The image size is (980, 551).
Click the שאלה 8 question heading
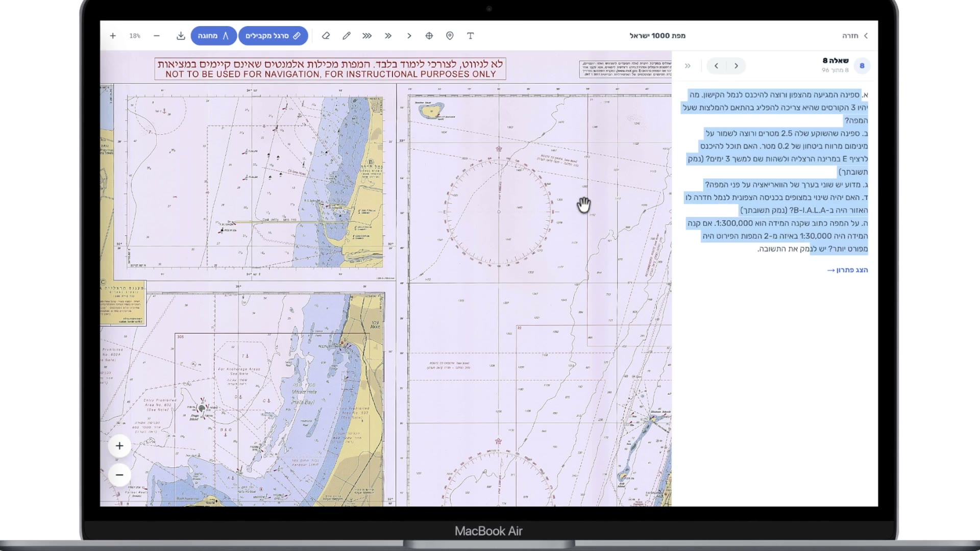point(836,61)
